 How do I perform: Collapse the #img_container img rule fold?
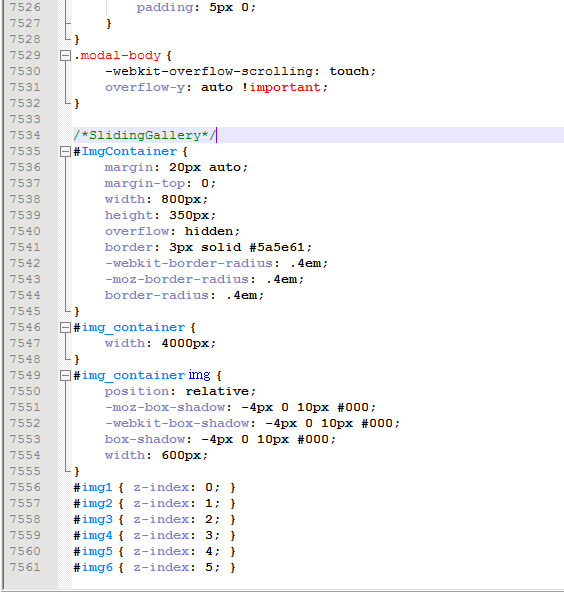[x=65, y=375]
